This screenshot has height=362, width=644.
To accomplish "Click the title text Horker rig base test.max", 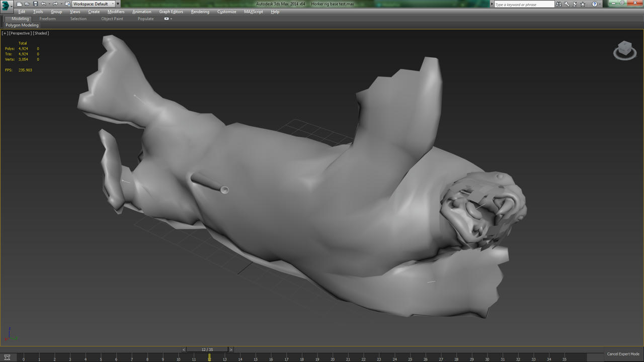I will coord(333,4).
